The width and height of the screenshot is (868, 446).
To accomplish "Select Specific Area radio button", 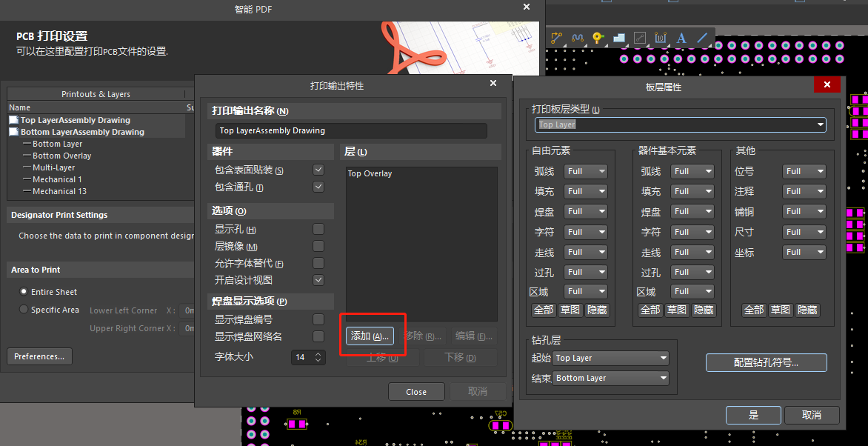I will tap(24, 310).
